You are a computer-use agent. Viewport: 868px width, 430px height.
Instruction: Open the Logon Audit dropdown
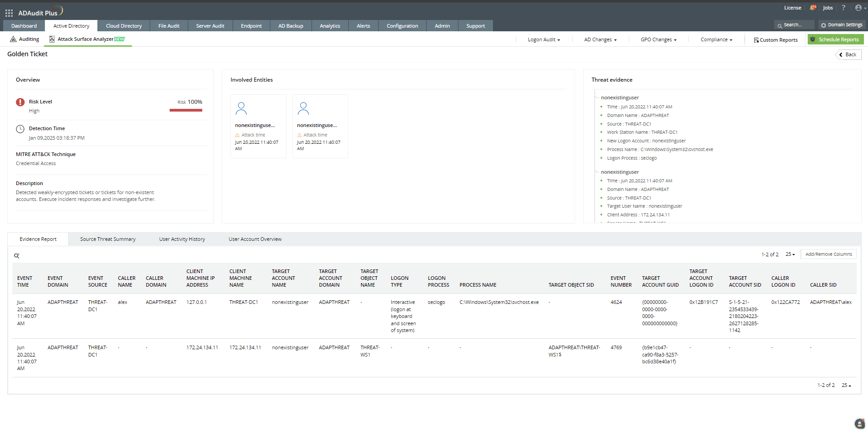(x=543, y=39)
